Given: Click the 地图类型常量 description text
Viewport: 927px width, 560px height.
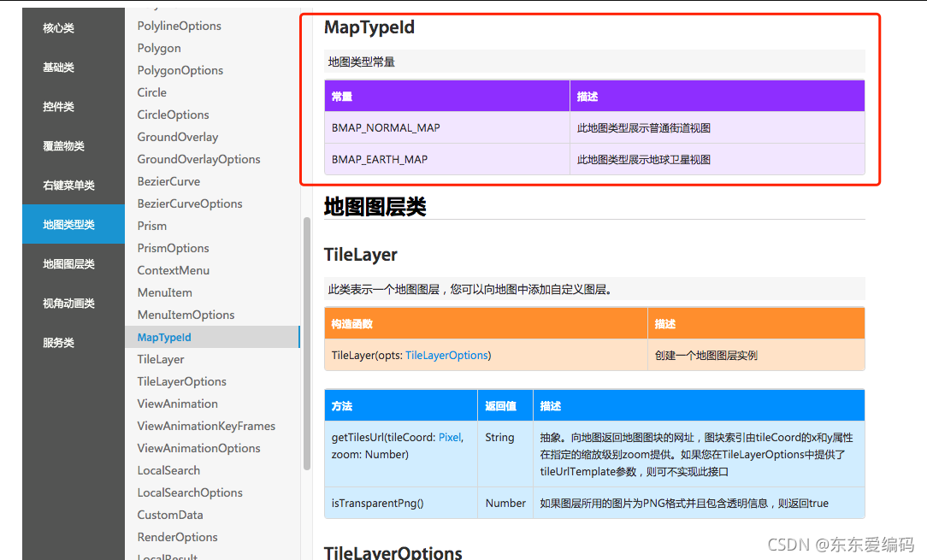Looking at the screenshot, I should click(361, 62).
